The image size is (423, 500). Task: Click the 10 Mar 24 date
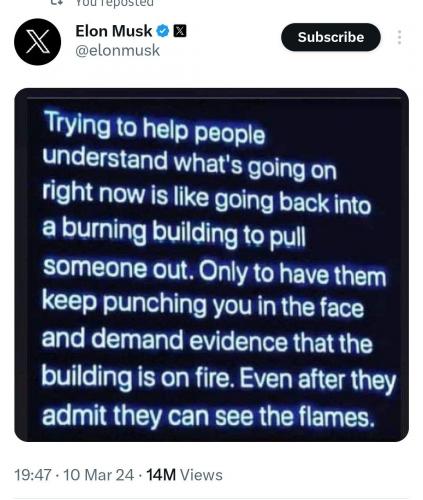pos(98,475)
